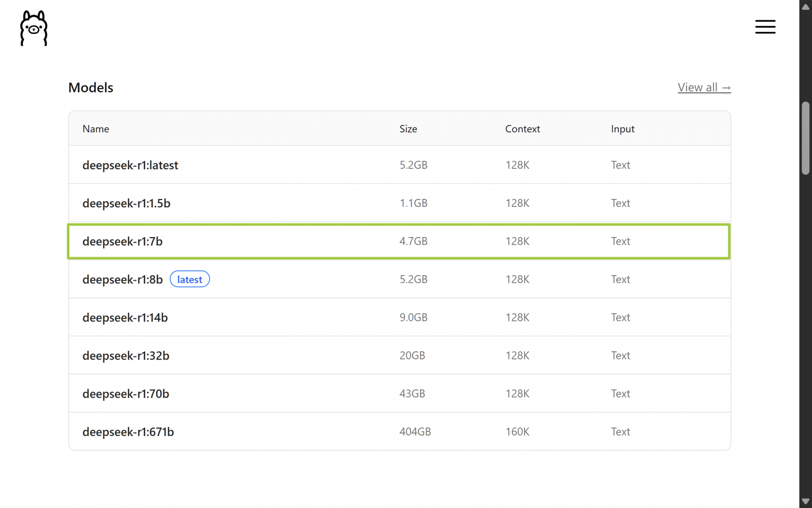Click the 1.1GB size value
Viewport: 812px width, 508px height.
(413, 203)
